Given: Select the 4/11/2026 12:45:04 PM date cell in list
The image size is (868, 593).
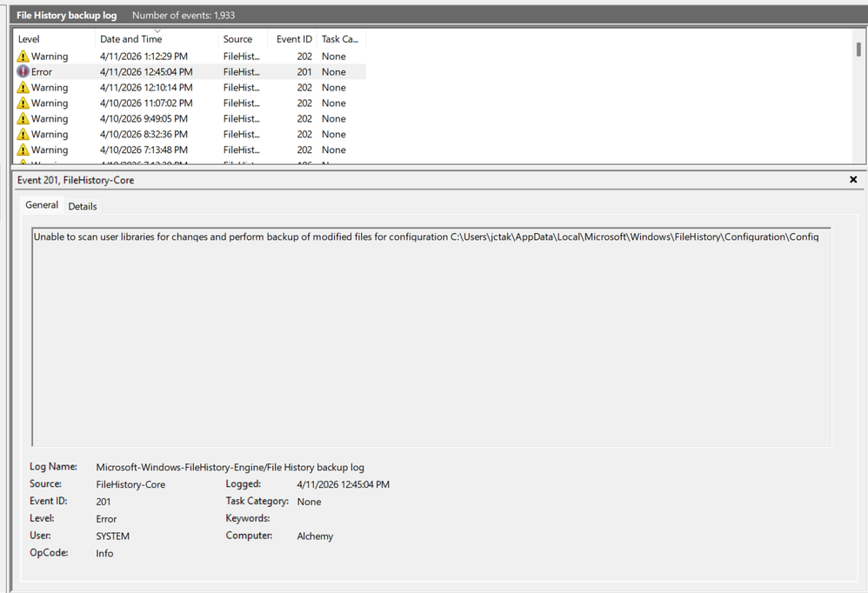Looking at the screenshot, I should click(146, 72).
